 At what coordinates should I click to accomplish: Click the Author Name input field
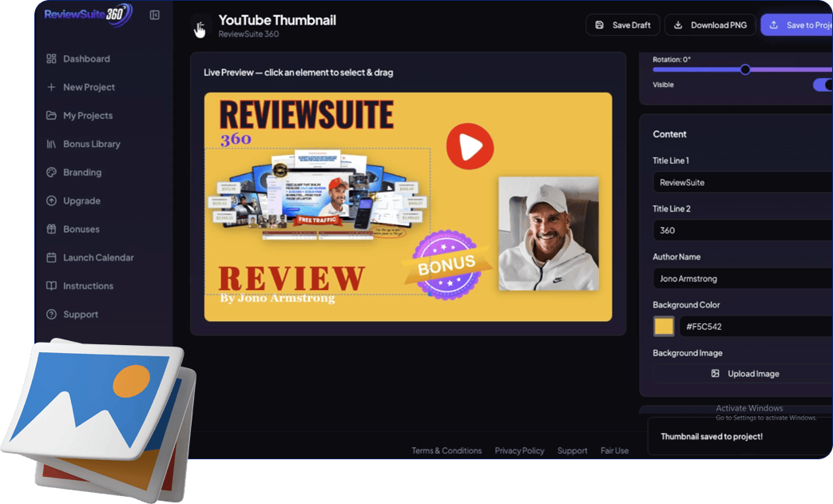(743, 279)
